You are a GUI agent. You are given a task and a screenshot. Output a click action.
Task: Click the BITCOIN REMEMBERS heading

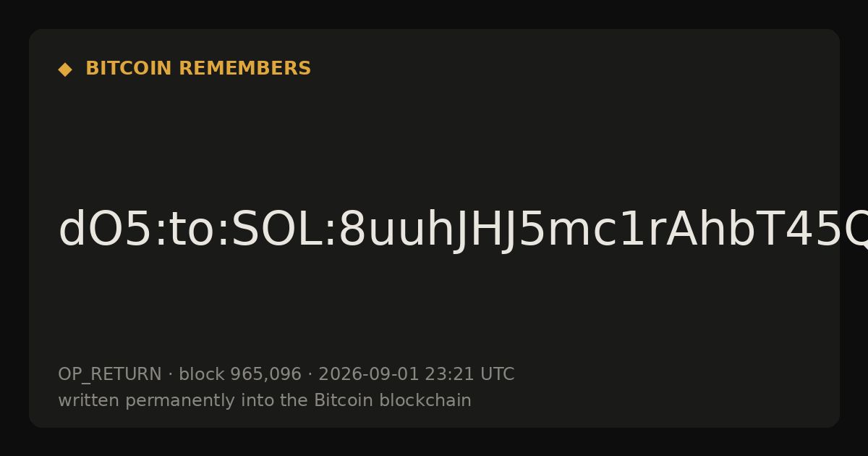(198, 69)
